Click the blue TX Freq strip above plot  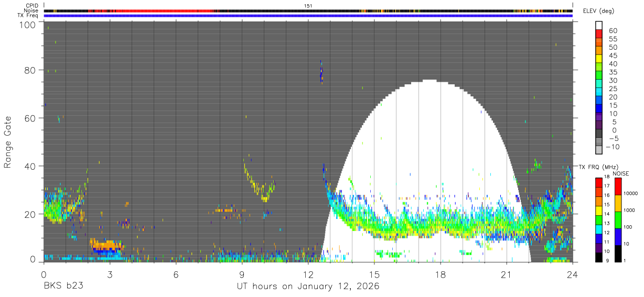pyautogui.click(x=308, y=15)
